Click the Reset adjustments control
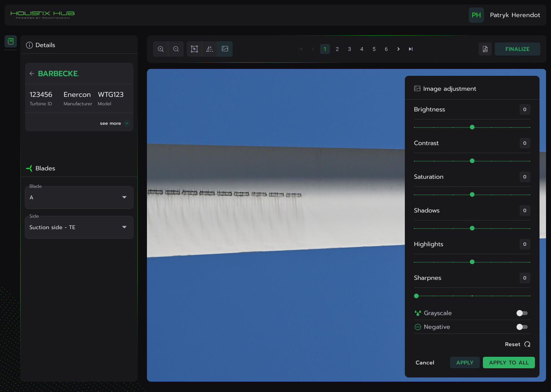 click(517, 344)
